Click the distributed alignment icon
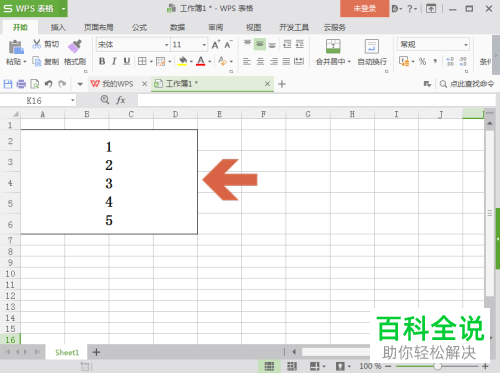500x373 pixels. pos(299,61)
